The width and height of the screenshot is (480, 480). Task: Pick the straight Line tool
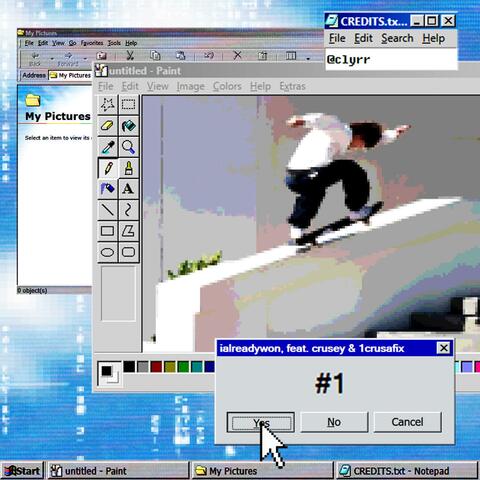[x=108, y=210]
